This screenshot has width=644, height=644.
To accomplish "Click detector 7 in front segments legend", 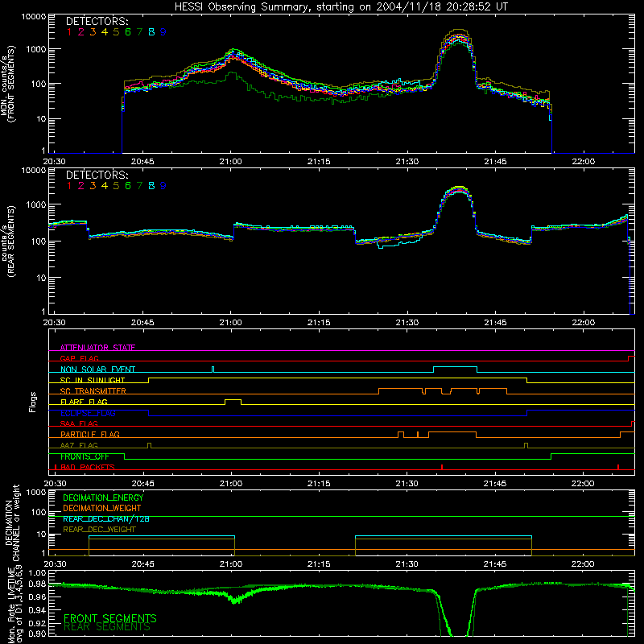I will click(139, 32).
